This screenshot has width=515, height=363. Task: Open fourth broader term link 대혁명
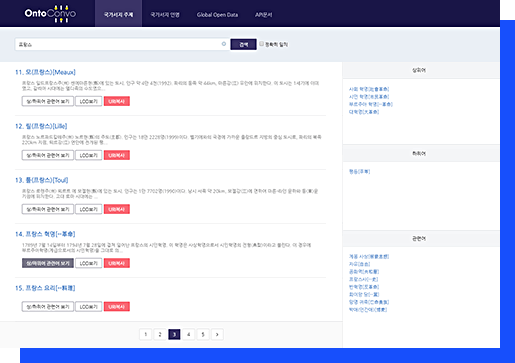tap(364, 112)
